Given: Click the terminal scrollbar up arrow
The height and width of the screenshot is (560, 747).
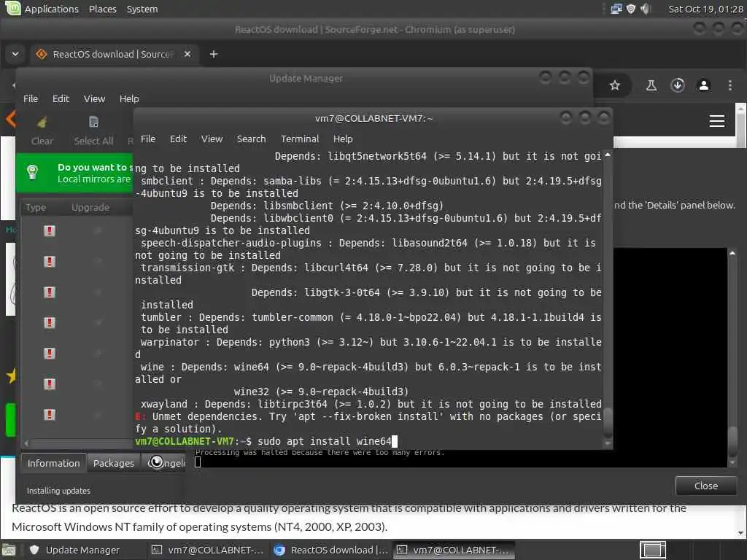Looking at the screenshot, I should pos(608,155).
